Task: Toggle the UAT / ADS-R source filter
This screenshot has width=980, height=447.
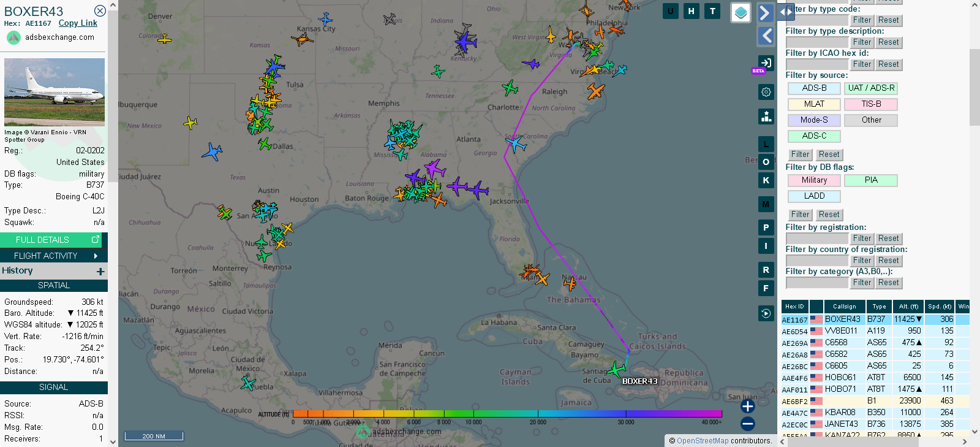Action: (871, 88)
